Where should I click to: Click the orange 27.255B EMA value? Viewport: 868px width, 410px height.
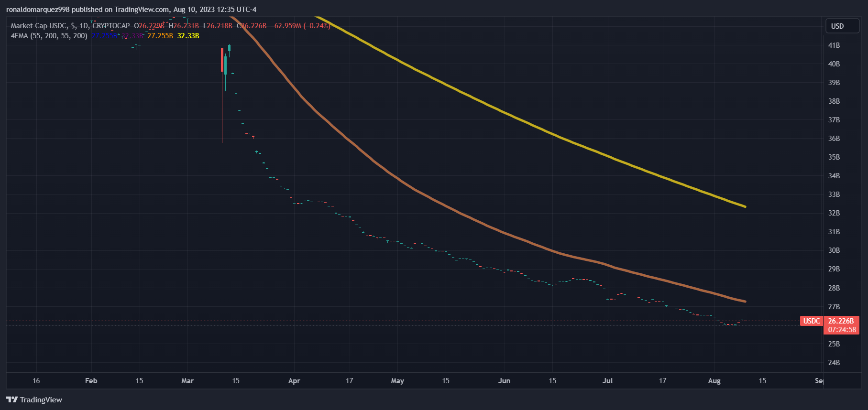(x=160, y=36)
